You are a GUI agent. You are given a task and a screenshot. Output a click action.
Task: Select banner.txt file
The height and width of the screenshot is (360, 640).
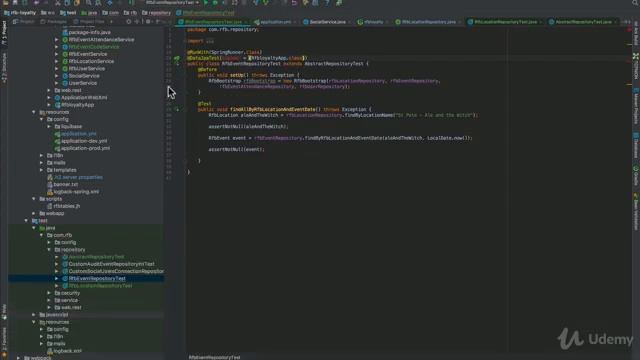coord(65,184)
